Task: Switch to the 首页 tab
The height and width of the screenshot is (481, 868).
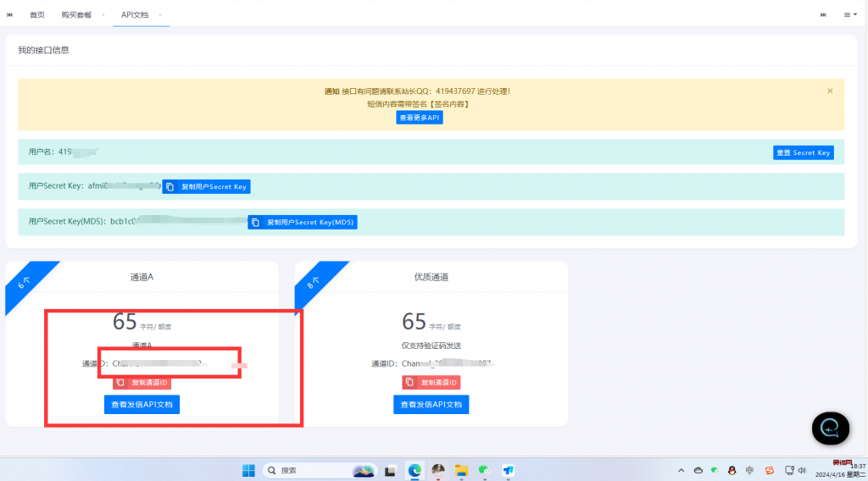Action: (x=37, y=14)
